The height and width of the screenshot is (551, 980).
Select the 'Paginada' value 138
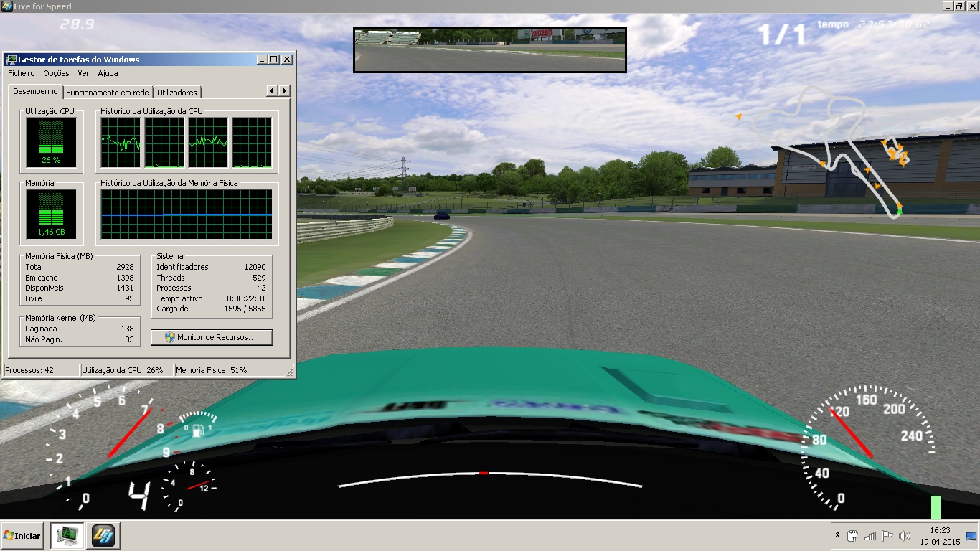tap(128, 329)
